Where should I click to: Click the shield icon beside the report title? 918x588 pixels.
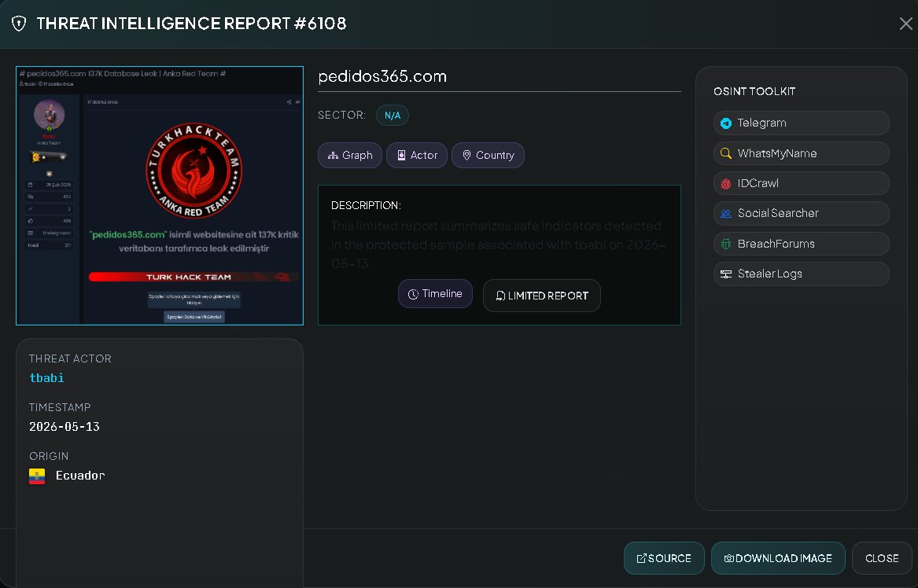[19, 24]
